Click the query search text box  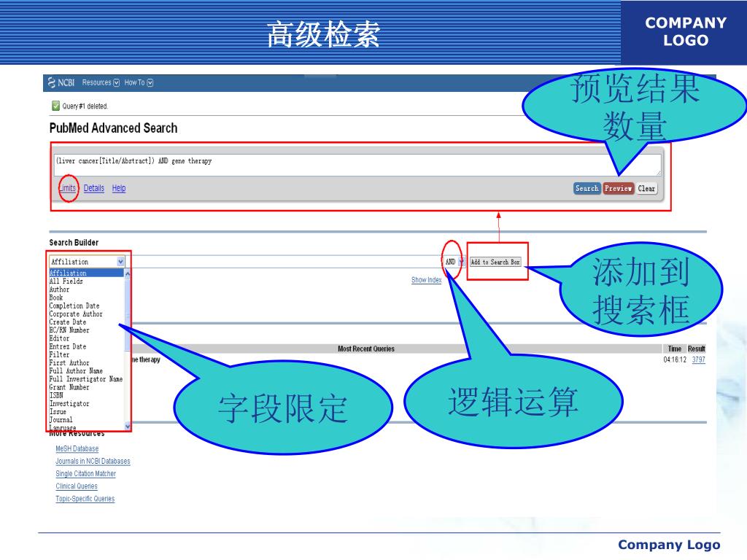click(357, 165)
